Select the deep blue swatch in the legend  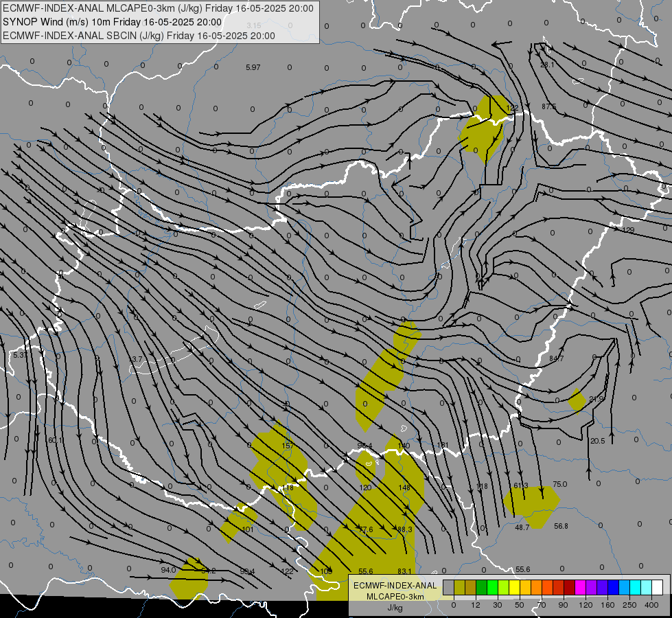click(613, 587)
